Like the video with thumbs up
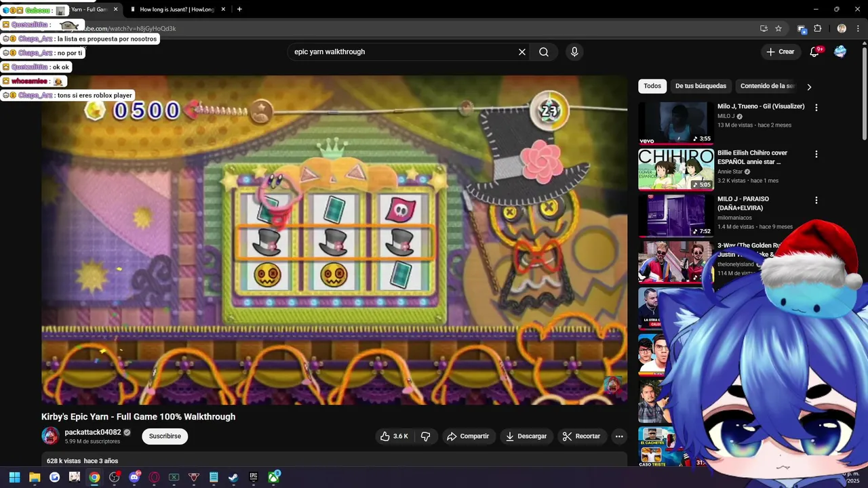Image resolution: width=868 pixels, height=488 pixels. [394, 436]
